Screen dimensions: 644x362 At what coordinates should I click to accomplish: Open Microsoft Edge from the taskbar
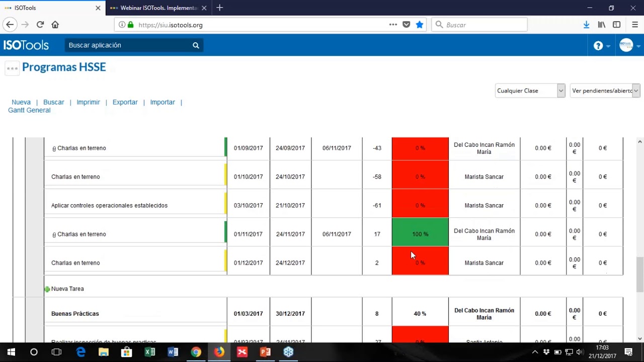80,352
